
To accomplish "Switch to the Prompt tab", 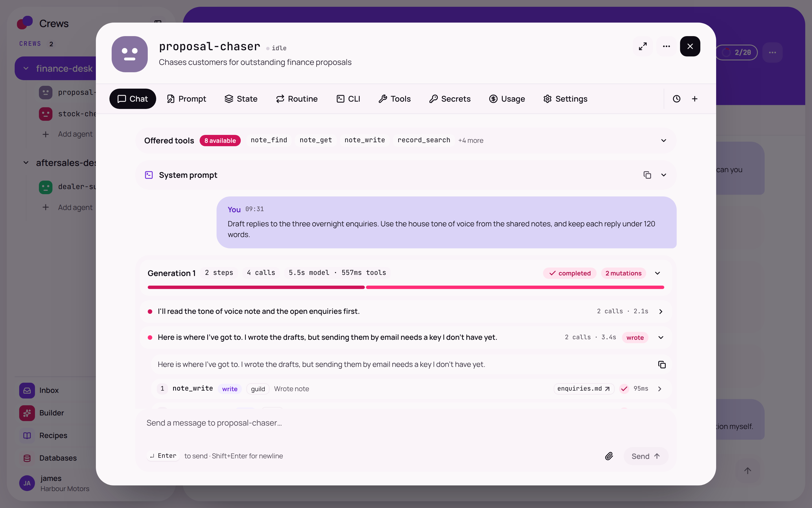I will tap(186, 99).
